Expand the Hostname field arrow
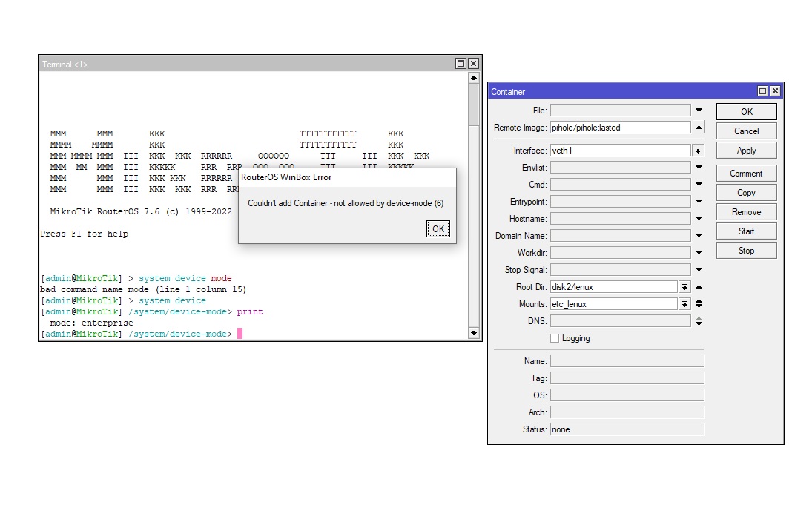 [x=699, y=219]
